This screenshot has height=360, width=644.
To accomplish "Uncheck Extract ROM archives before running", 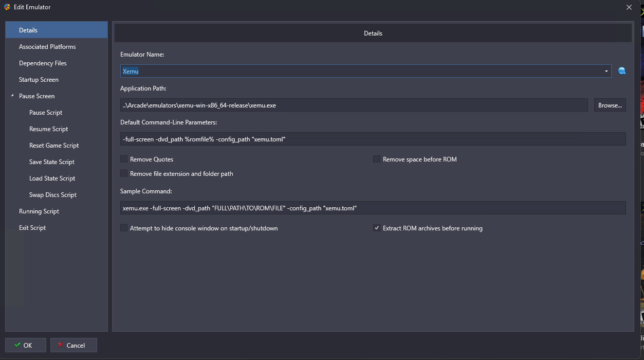I will [377, 228].
